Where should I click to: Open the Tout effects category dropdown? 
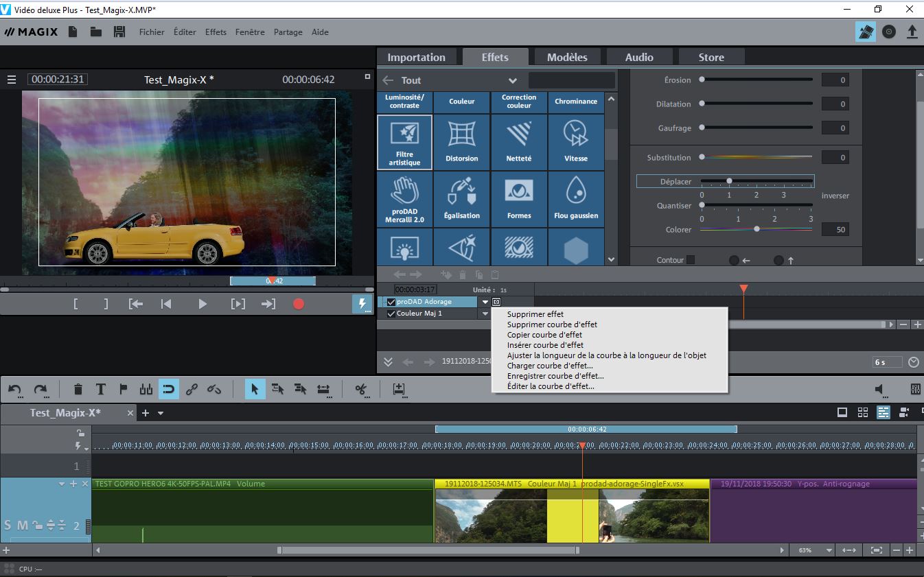(512, 80)
